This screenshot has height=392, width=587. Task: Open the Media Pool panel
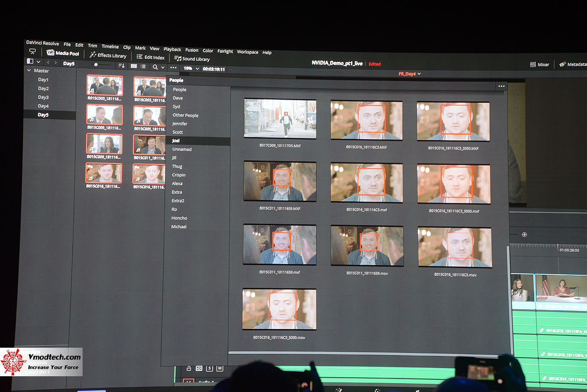coord(63,53)
